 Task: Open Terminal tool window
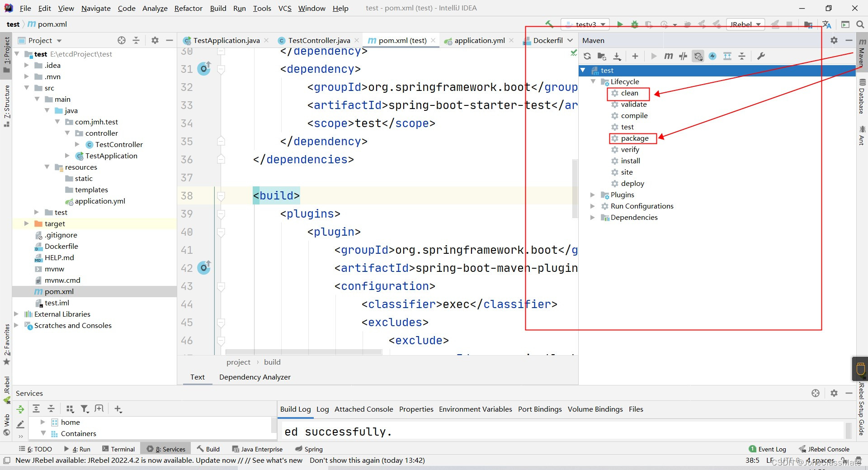[118, 449]
